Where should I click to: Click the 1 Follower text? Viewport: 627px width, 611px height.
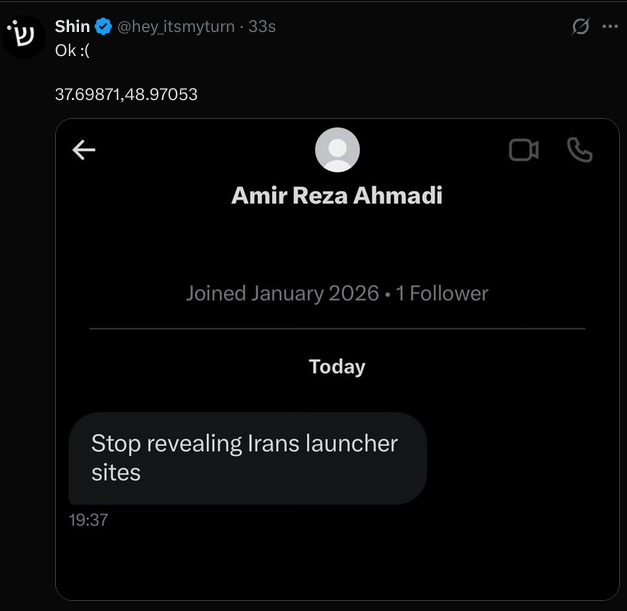point(442,294)
